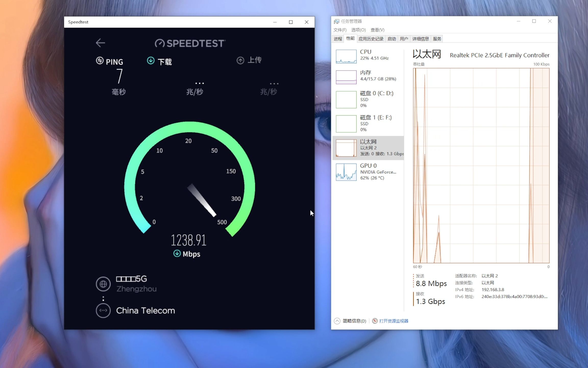Click the 下载 download label
This screenshot has height=368, width=588.
pyautogui.click(x=165, y=62)
